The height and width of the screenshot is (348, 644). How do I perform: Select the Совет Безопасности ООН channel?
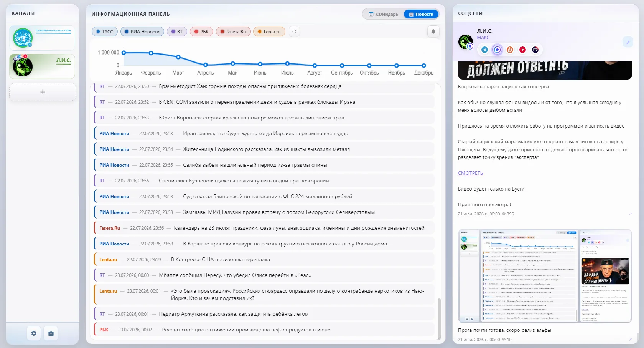point(42,38)
